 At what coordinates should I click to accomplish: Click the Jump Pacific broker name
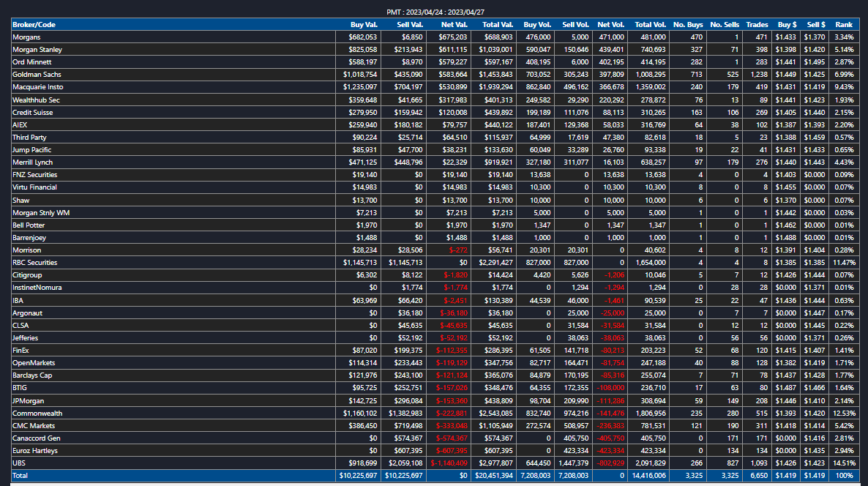(x=31, y=150)
